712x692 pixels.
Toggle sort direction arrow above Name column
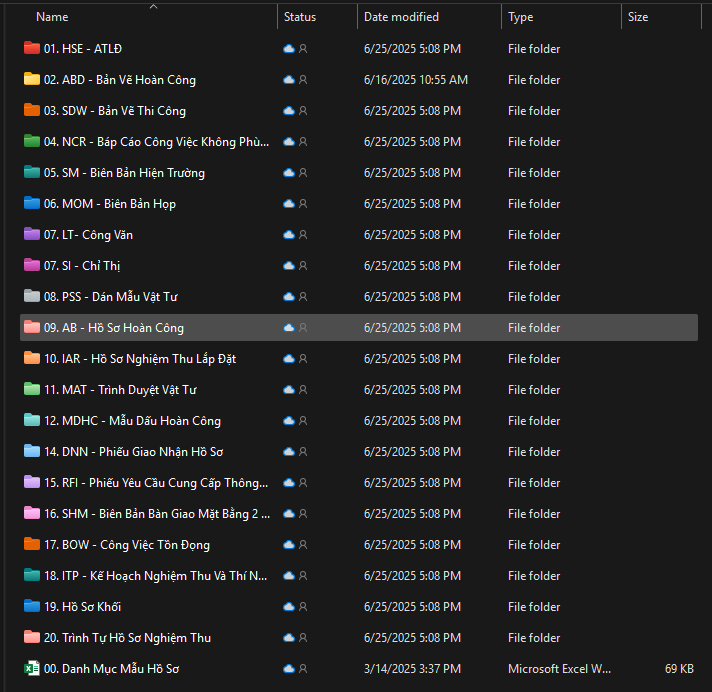click(153, 6)
